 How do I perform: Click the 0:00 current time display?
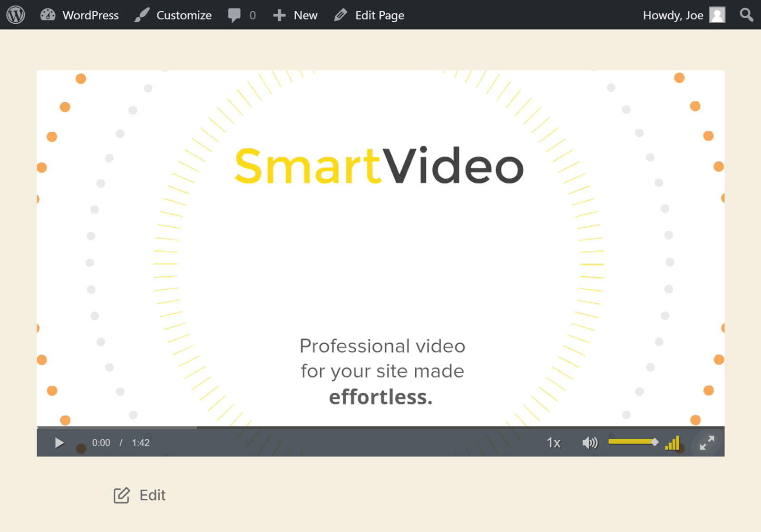coord(101,443)
